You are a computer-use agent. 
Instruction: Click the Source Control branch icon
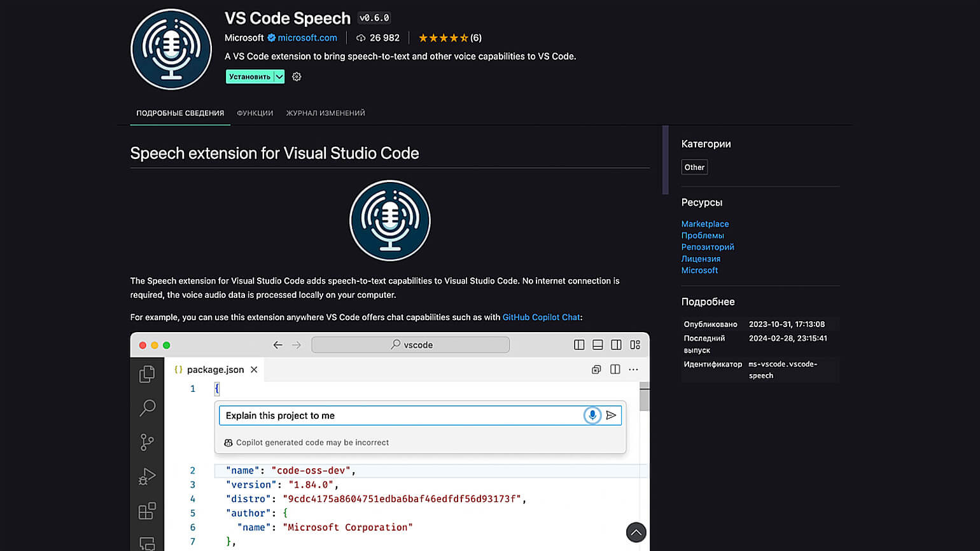pyautogui.click(x=147, y=442)
